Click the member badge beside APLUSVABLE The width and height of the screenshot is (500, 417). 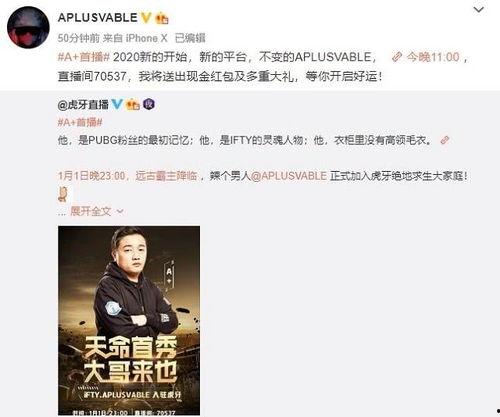162,18
